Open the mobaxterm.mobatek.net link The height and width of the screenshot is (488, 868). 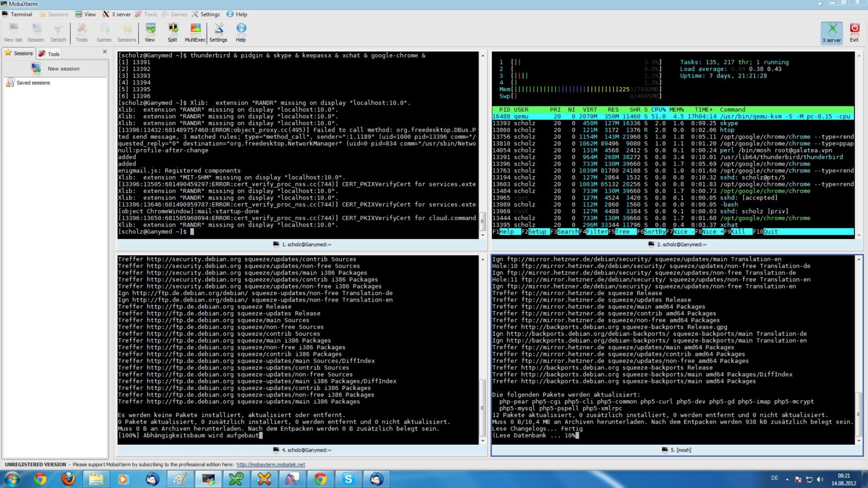point(271,465)
